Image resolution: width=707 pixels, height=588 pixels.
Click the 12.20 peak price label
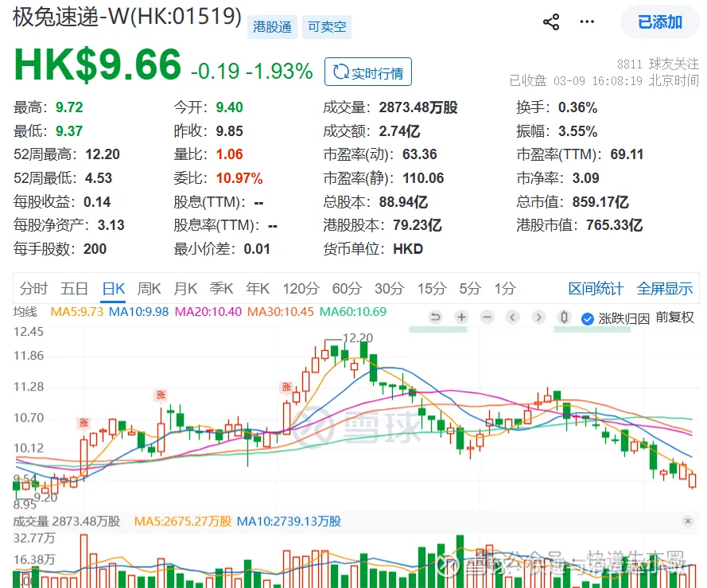coord(358,338)
